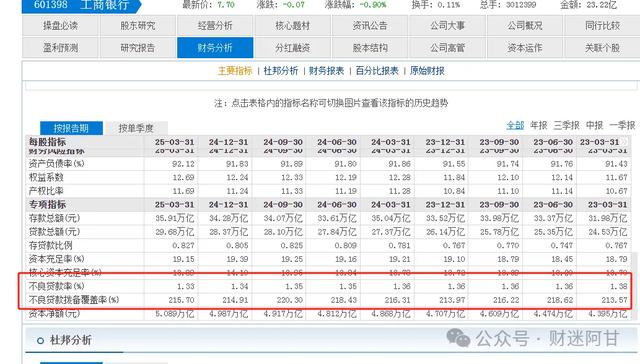Image resolution: width=640 pixels, height=364 pixels.
Task: Filter reports by 全部
Action: click(515, 126)
